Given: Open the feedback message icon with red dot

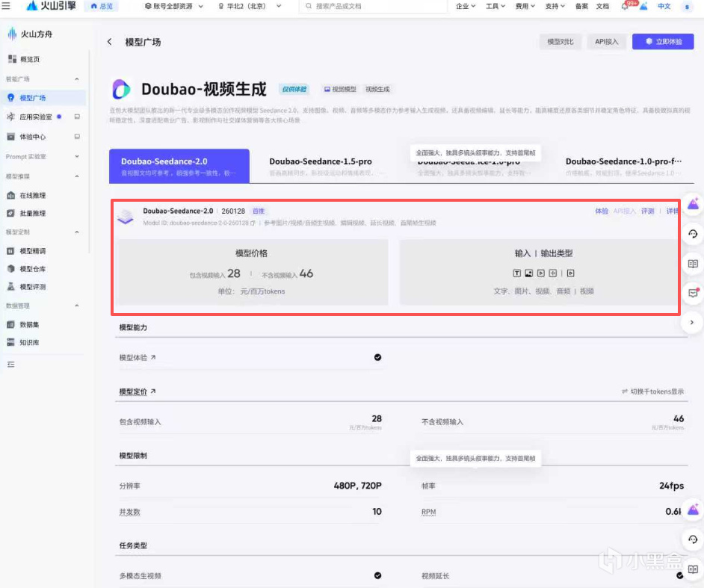Looking at the screenshot, I should coord(693,293).
